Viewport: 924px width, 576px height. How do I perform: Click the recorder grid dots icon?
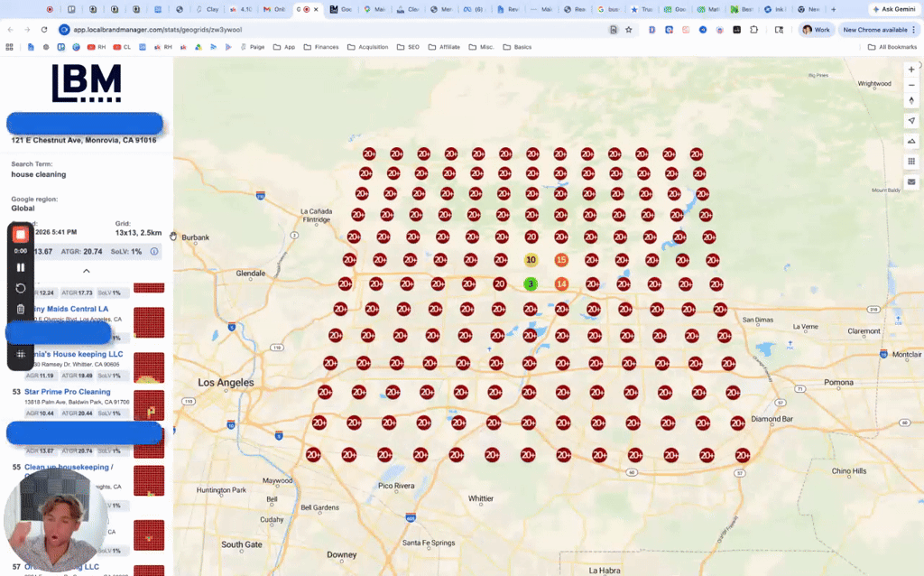click(21, 354)
